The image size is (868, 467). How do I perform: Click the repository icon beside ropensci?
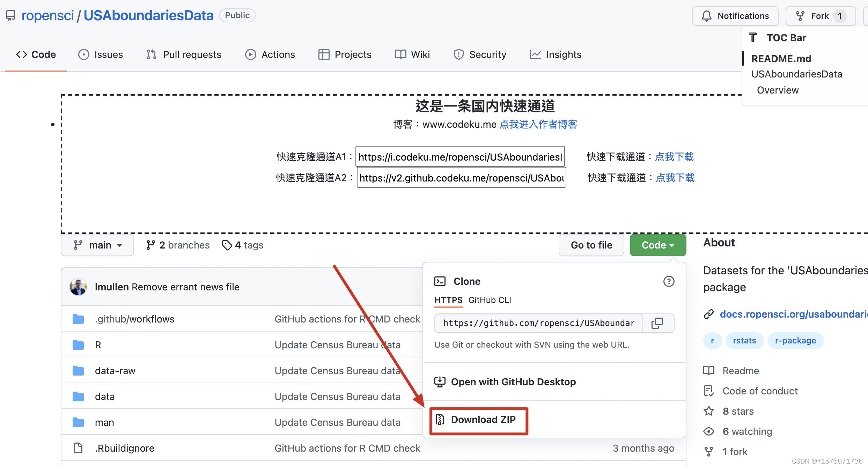tap(10, 15)
